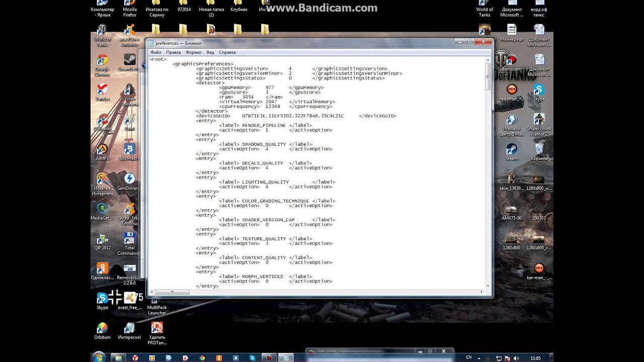Viewport: 644px width, 362px height.
Task: Click the TEXTURE_QUALITY label text
Action: (x=264, y=239)
